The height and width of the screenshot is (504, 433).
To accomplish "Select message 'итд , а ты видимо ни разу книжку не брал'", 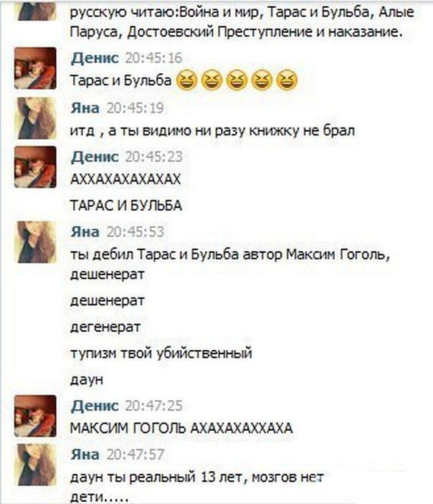I will click(212, 130).
